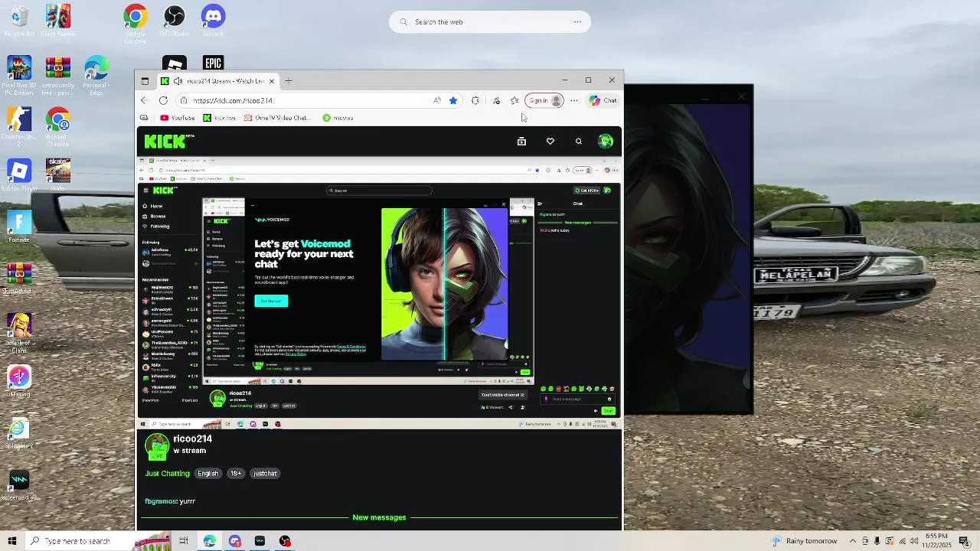Switch to Edge on taskbar
This screenshot has height=551, width=980.
point(209,541)
